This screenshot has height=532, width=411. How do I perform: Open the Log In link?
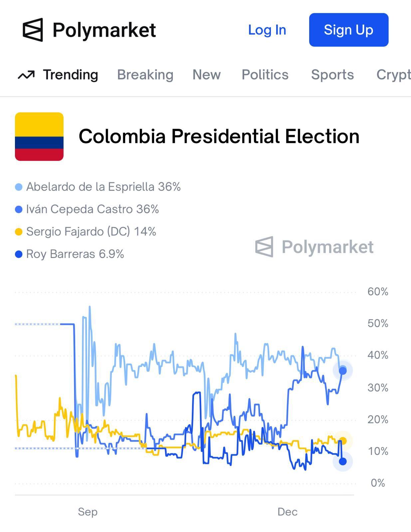267,30
